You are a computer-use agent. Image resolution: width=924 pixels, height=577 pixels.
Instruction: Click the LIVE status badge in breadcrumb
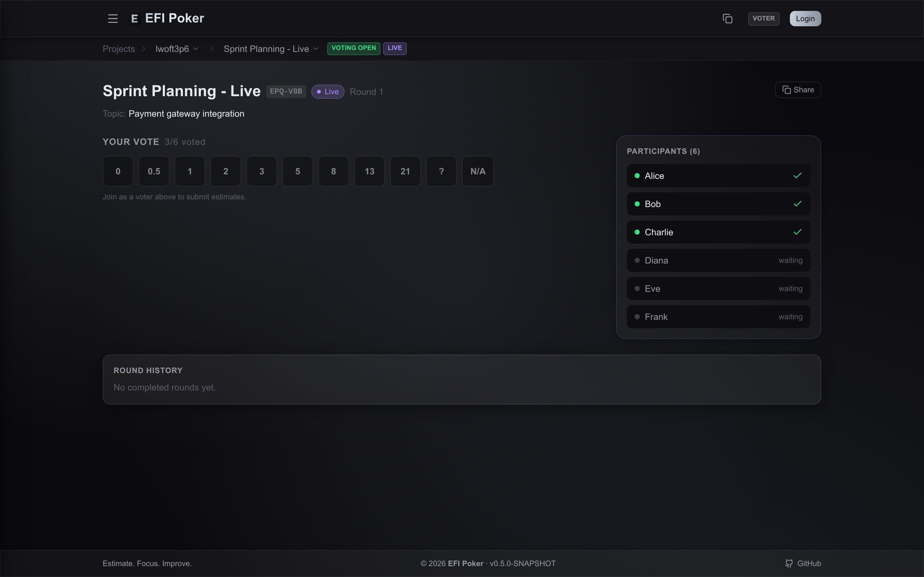[394, 48]
